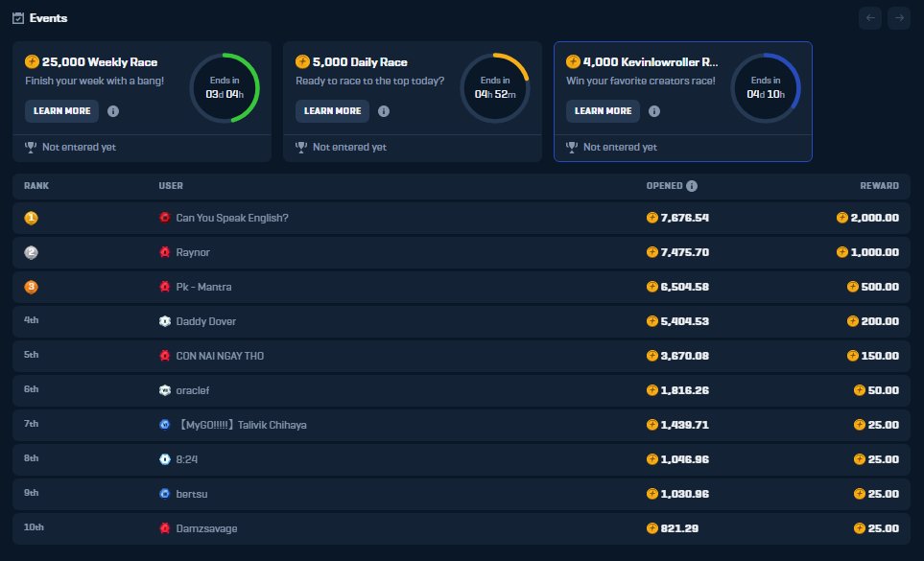Image resolution: width=924 pixels, height=561 pixels.
Task: Click opened amount 821.29
Action: (679, 528)
